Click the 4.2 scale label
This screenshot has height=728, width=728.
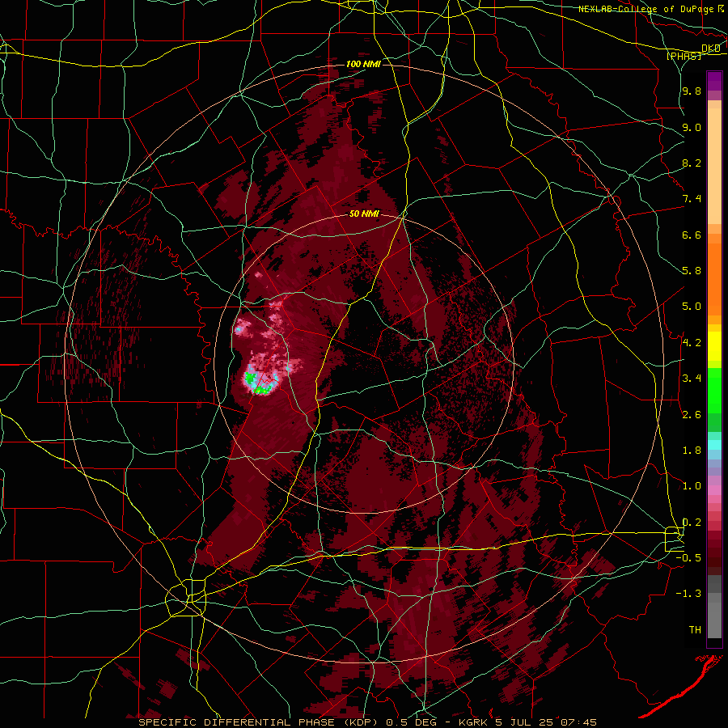tap(692, 343)
